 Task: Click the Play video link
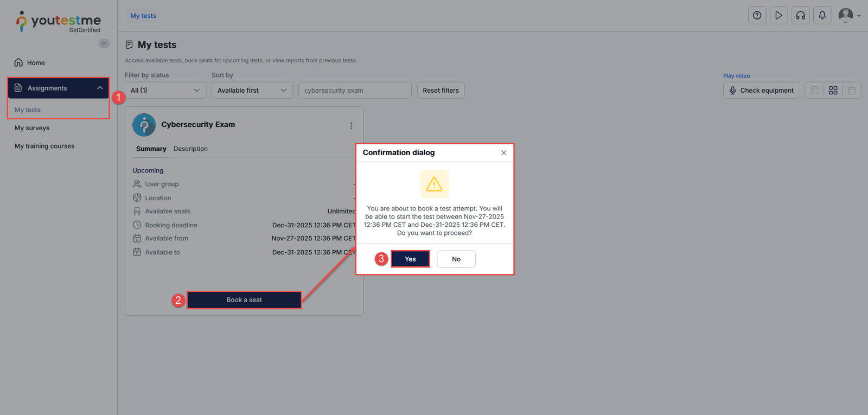(736, 76)
